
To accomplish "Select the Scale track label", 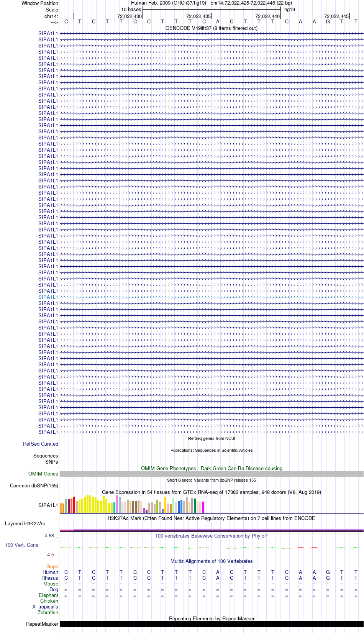I will (52, 10).
